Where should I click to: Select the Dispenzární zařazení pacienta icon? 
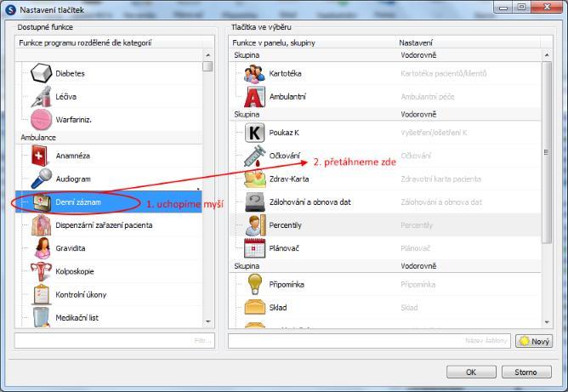(41, 225)
